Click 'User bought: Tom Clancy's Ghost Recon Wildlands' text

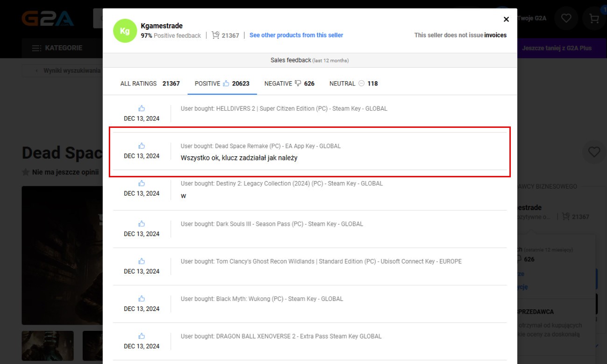click(321, 261)
